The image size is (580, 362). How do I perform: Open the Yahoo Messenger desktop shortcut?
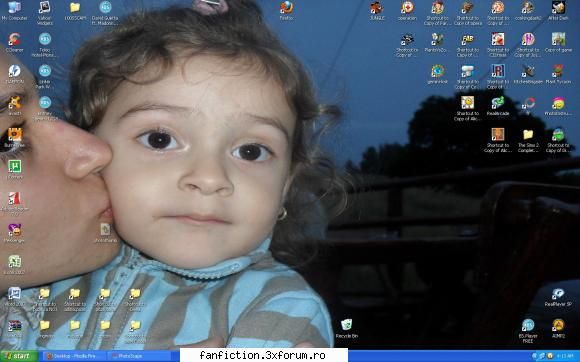[x=14, y=233]
